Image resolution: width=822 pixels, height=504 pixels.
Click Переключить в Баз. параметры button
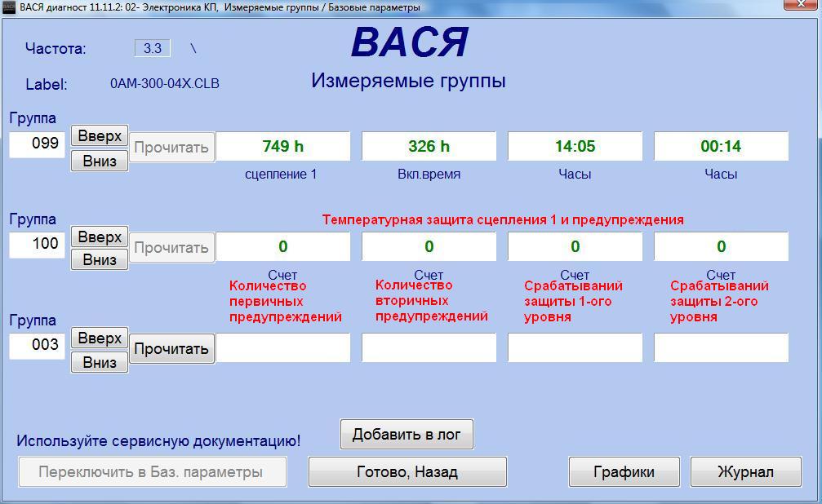[x=153, y=472]
